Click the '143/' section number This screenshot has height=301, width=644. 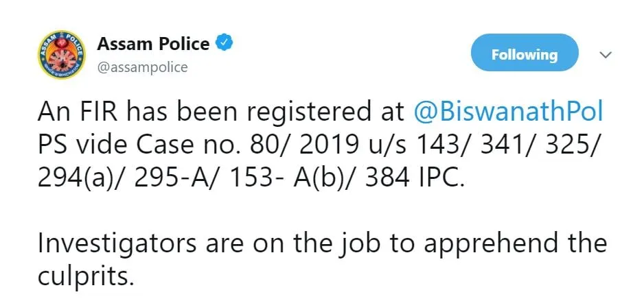coord(443,147)
